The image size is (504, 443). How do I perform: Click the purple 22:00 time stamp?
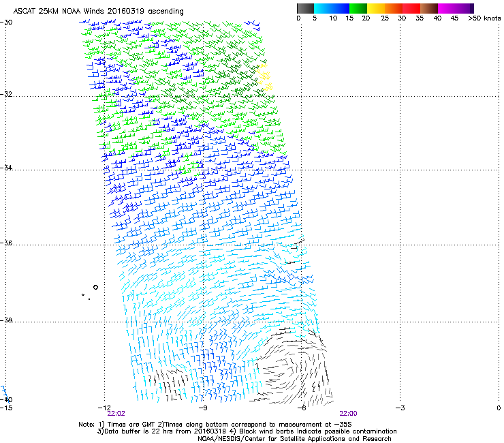tap(348, 414)
